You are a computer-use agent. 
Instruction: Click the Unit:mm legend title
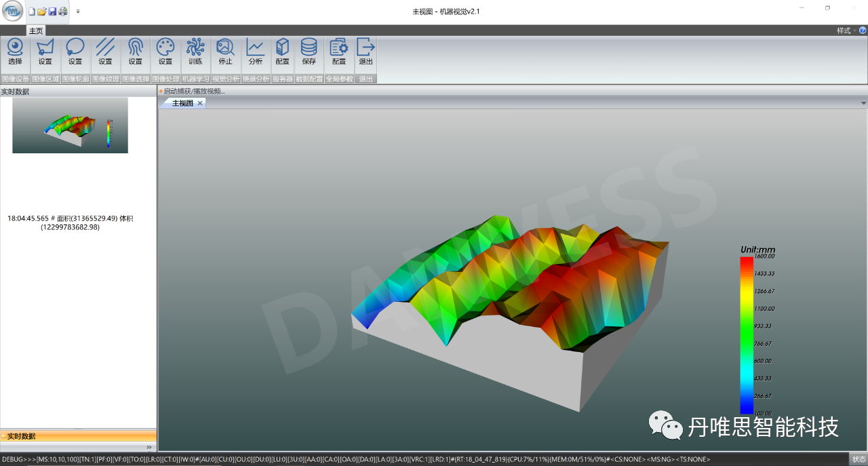pyautogui.click(x=756, y=250)
